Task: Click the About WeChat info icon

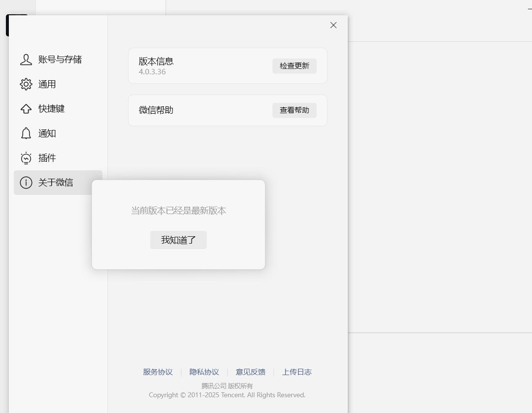Action: tap(26, 183)
